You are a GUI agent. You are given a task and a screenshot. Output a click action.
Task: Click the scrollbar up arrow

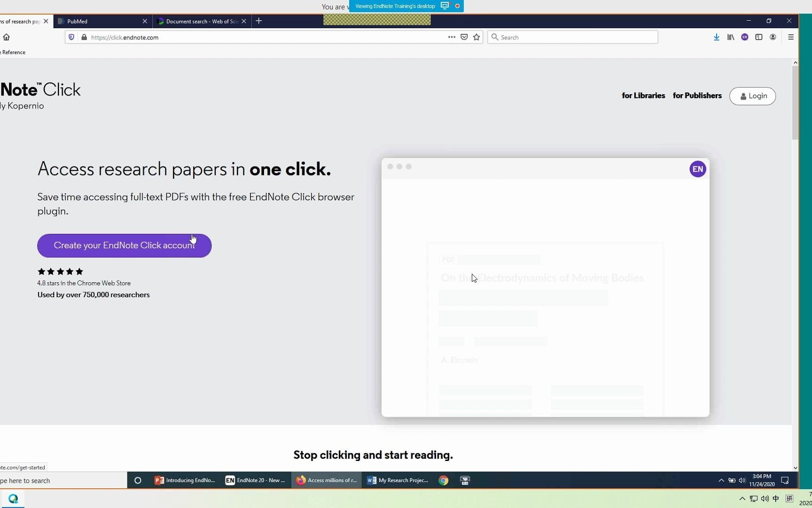[x=795, y=63]
